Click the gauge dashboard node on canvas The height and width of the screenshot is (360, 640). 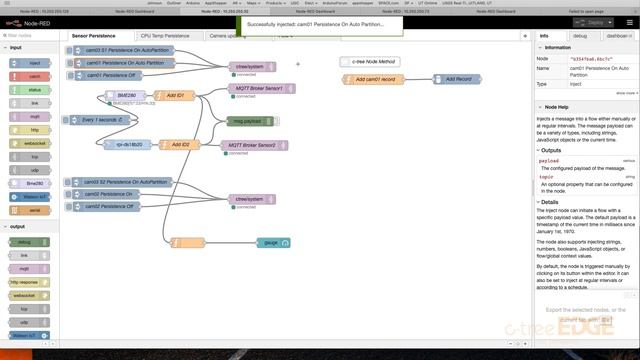[x=273, y=243]
